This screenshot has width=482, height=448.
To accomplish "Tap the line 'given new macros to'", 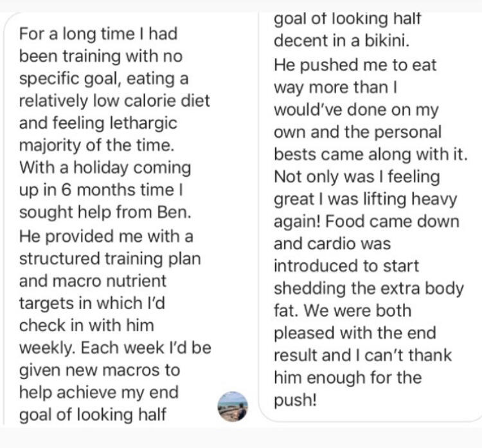I will 100,370.
